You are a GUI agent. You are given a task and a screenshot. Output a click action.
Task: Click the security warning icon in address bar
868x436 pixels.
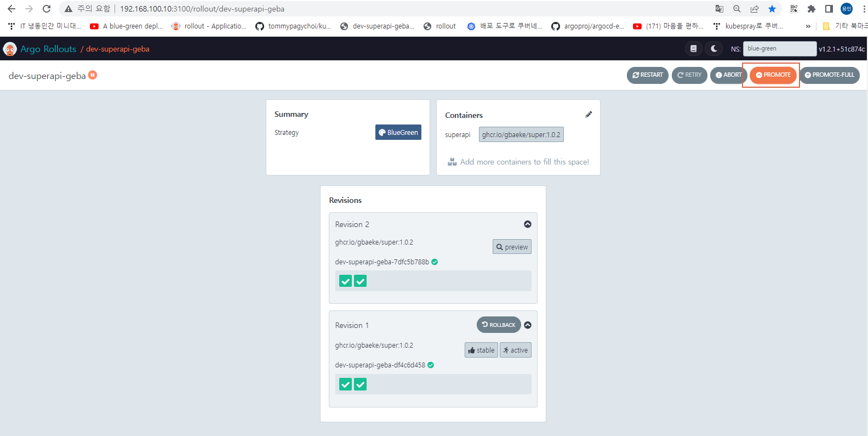(x=68, y=9)
